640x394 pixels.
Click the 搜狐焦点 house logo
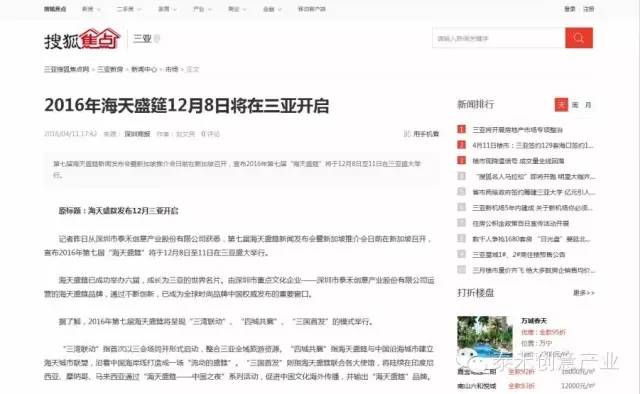[x=82, y=39]
